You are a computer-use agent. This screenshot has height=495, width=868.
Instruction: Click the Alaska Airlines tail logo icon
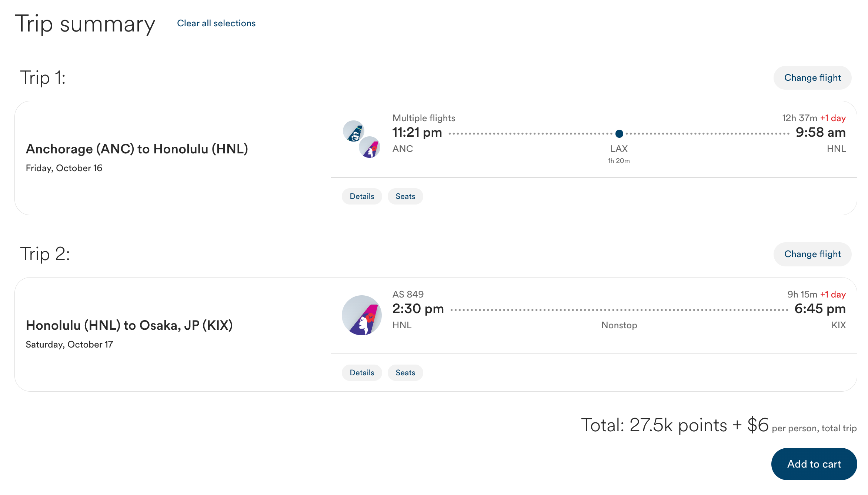pos(353,131)
